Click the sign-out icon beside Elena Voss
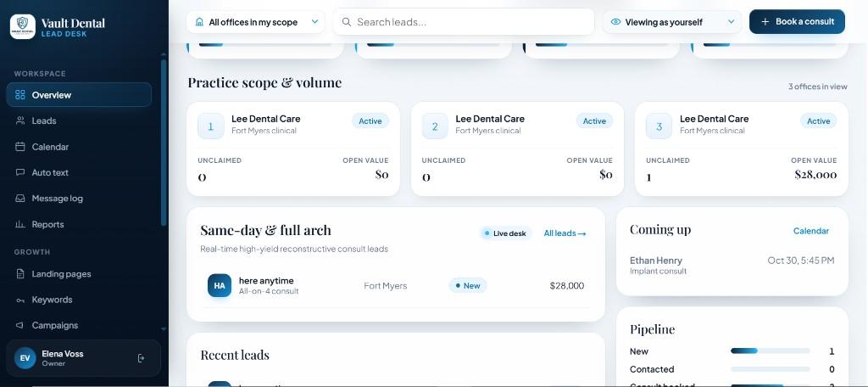This screenshot has height=387, width=868. click(x=142, y=358)
